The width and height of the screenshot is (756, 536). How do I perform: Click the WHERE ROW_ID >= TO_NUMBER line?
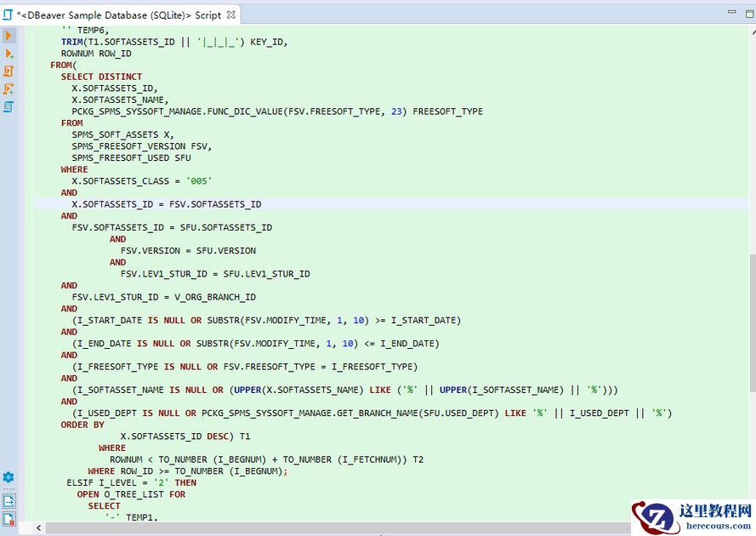[188, 470]
